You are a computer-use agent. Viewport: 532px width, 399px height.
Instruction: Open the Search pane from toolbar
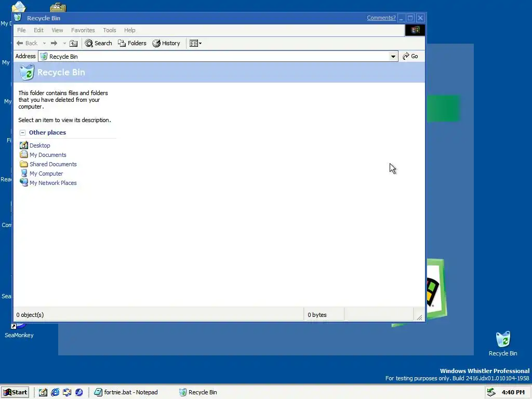(98, 43)
